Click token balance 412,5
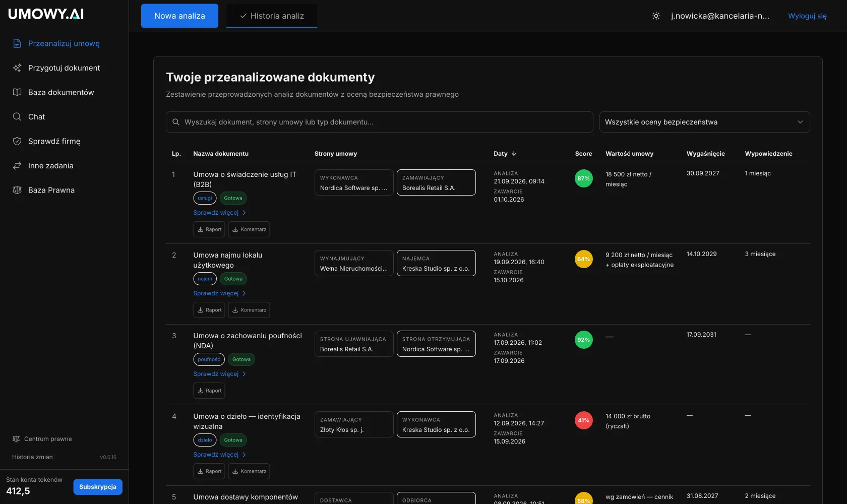 click(18, 491)
